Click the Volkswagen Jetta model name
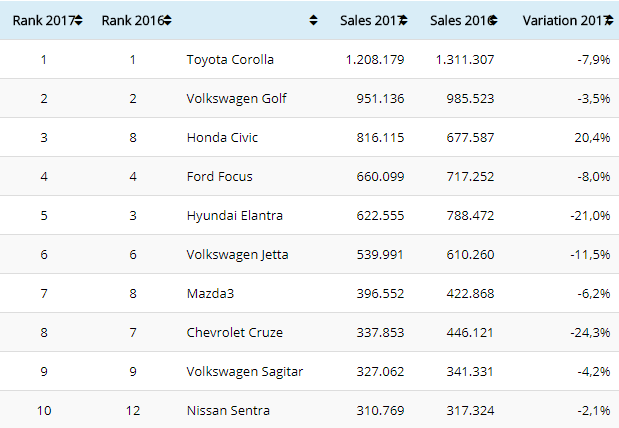Screen dimensions: 619x428 tap(238, 255)
